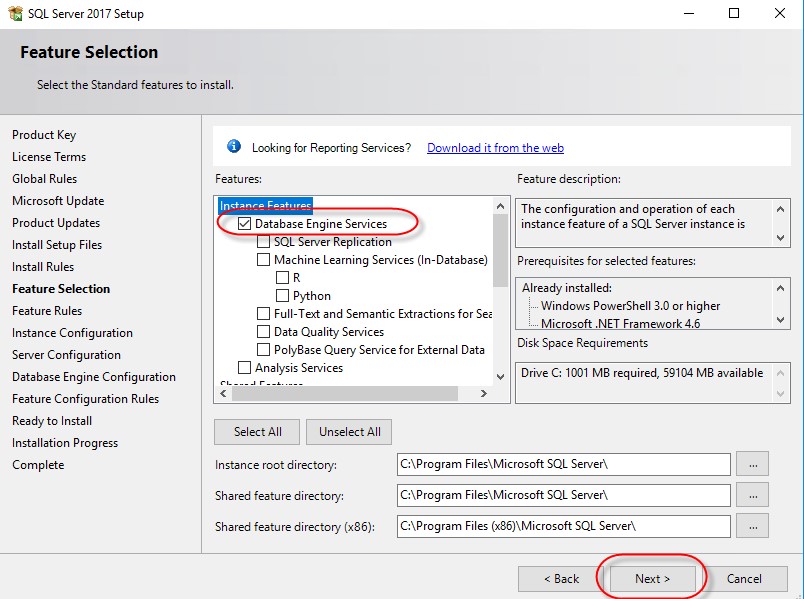Image resolution: width=804 pixels, height=599 pixels.
Task: Click Microsoft .NET Framework 4.6 prerequisite
Action: click(620, 324)
